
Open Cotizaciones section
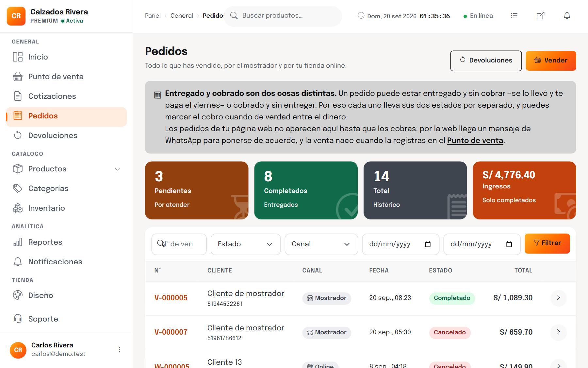click(66, 96)
